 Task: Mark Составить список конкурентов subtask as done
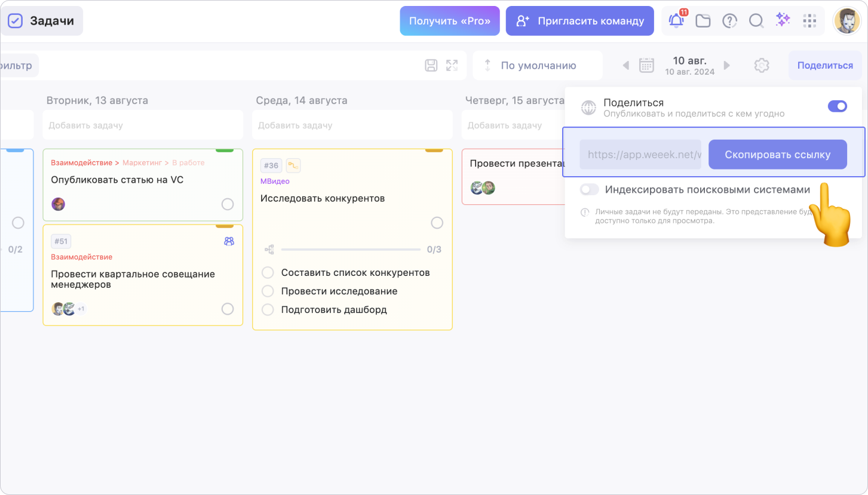click(x=268, y=273)
